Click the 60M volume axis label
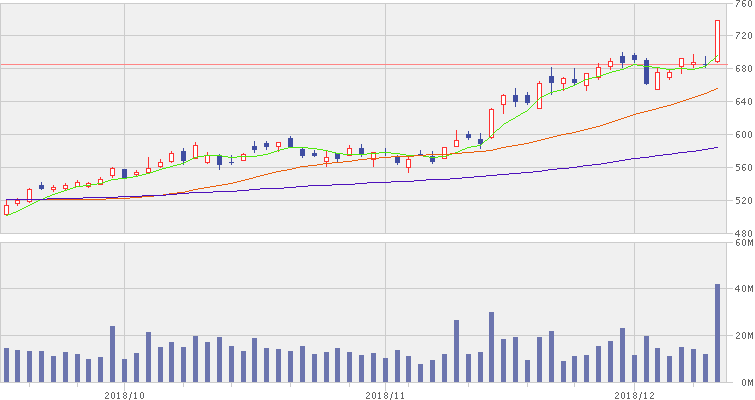 743,242
